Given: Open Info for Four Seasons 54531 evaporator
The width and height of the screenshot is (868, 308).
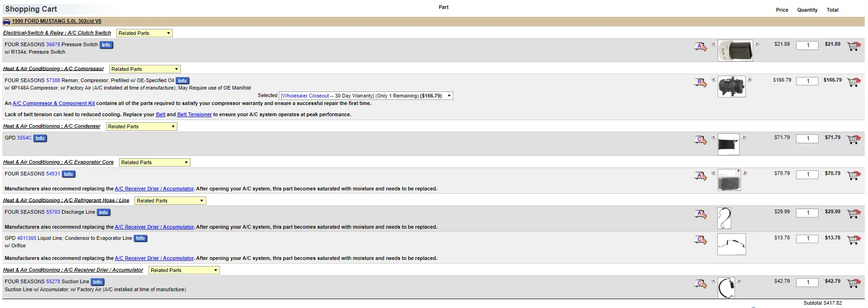Looking at the screenshot, I should pos(68,175).
